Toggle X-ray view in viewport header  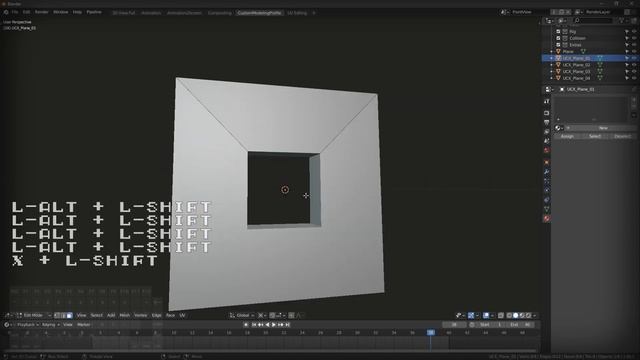[x=501, y=315]
